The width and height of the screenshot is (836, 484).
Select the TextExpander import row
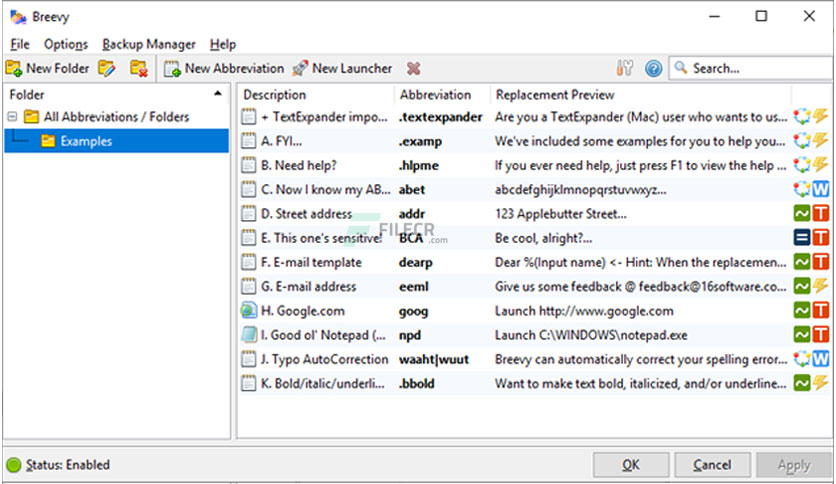(534, 117)
